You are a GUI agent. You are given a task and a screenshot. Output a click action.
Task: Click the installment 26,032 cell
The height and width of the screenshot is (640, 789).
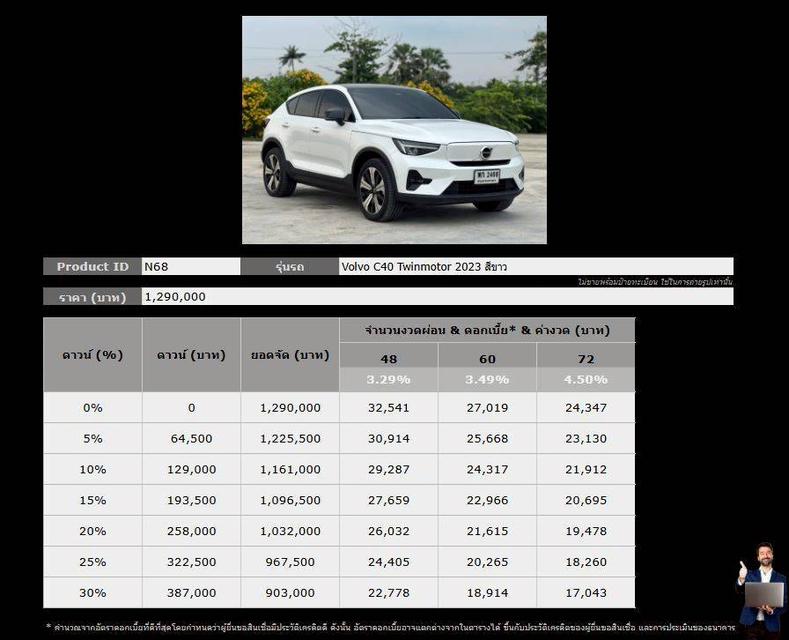388,531
